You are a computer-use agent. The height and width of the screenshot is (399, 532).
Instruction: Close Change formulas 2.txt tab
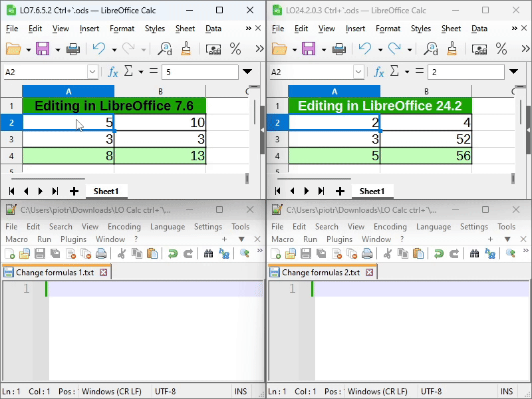[x=370, y=273]
